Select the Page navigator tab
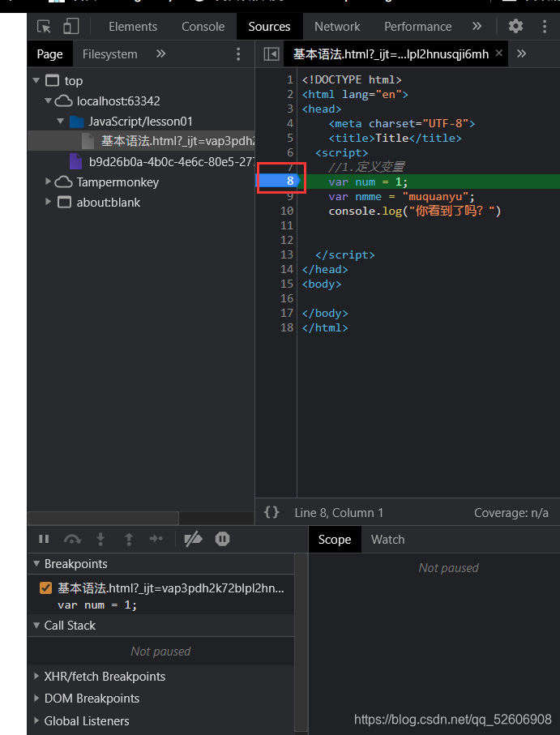 click(x=49, y=54)
